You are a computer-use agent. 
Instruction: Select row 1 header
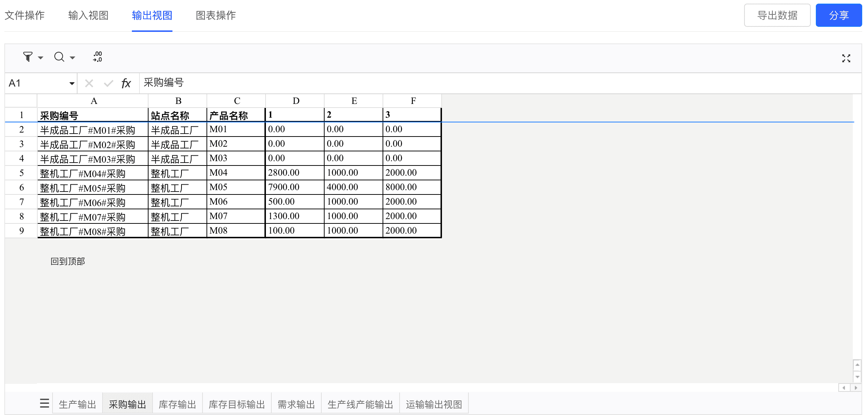tap(21, 115)
